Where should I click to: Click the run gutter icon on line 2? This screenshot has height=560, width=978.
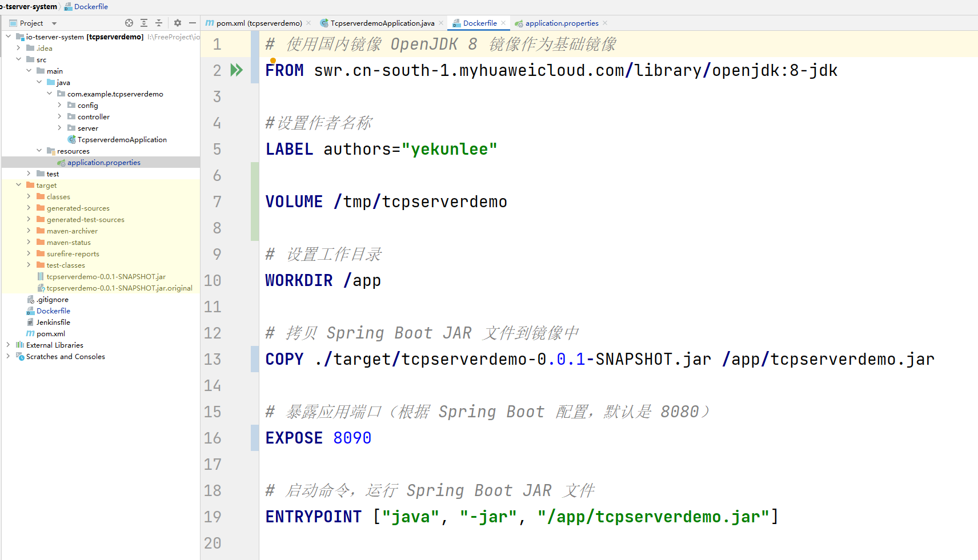click(x=236, y=70)
